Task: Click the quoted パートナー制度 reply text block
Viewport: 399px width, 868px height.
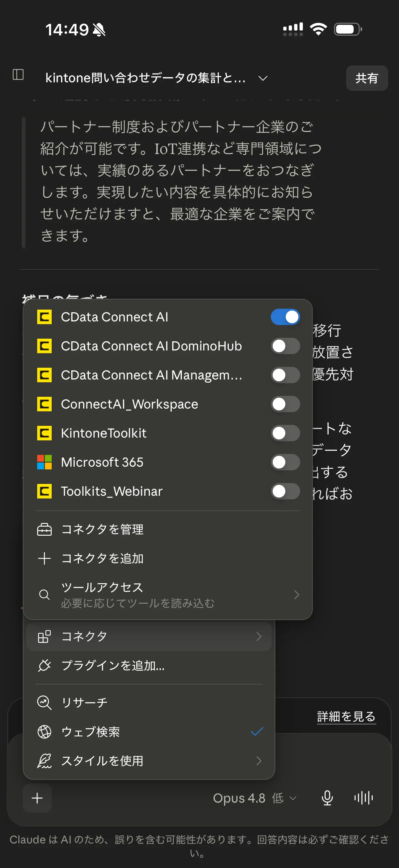Action: tap(181, 181)
